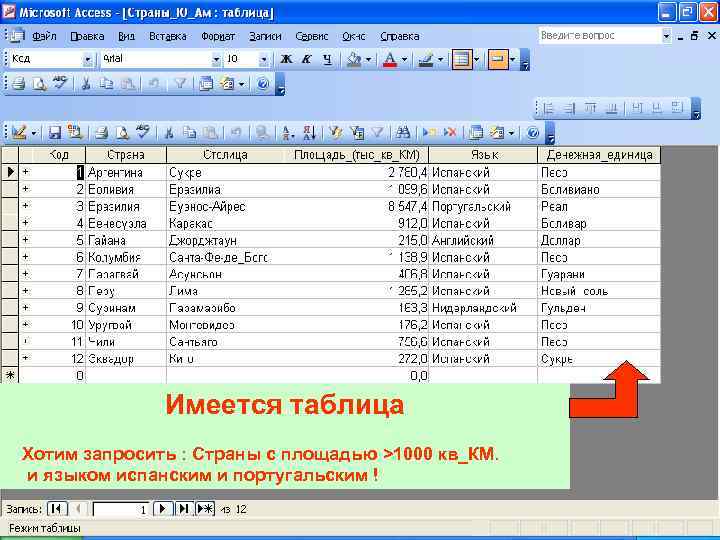The image size is (720, 540).
Task: Click Copy icon on the Save-button toolbar
Action: click(x=190, y=133)
